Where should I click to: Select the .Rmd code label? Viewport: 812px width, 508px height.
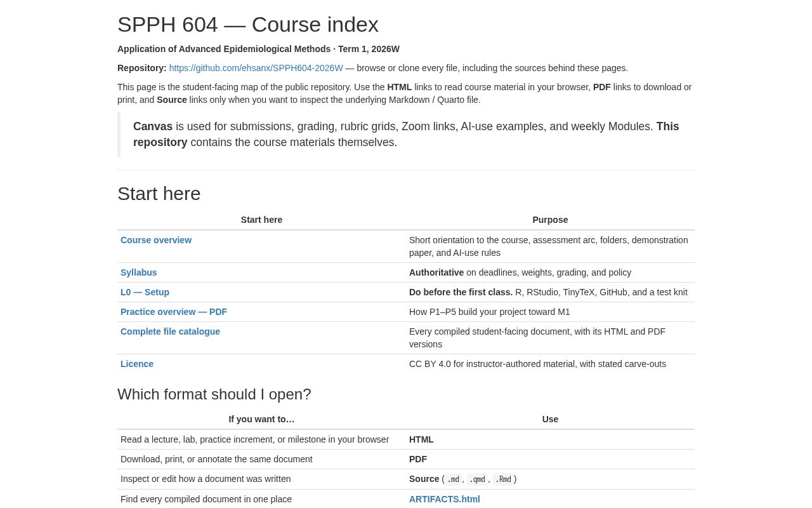point(503,479)
